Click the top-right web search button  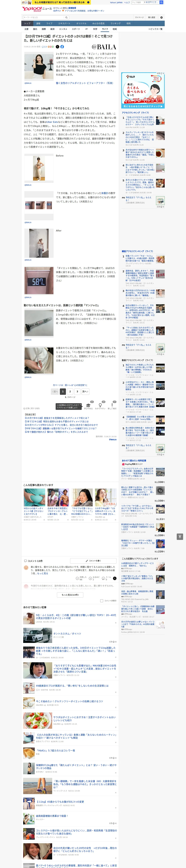point(162,2)
